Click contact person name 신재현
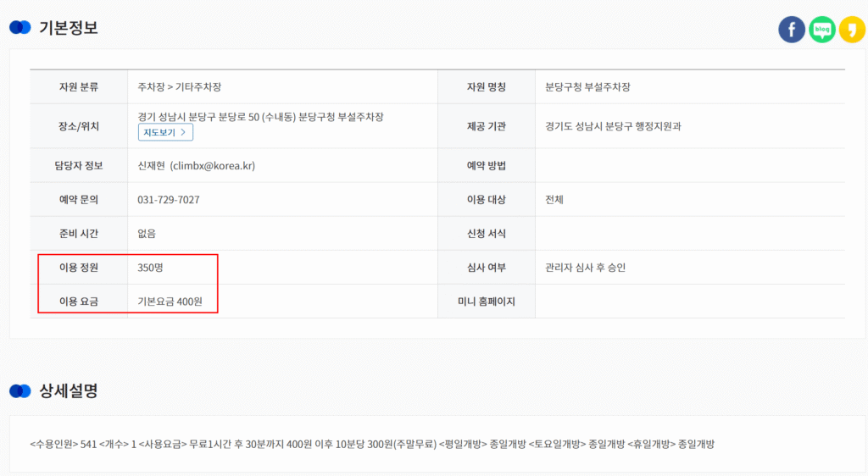The height and width of the screenshot is (476, 868). (x=152, y=166)
